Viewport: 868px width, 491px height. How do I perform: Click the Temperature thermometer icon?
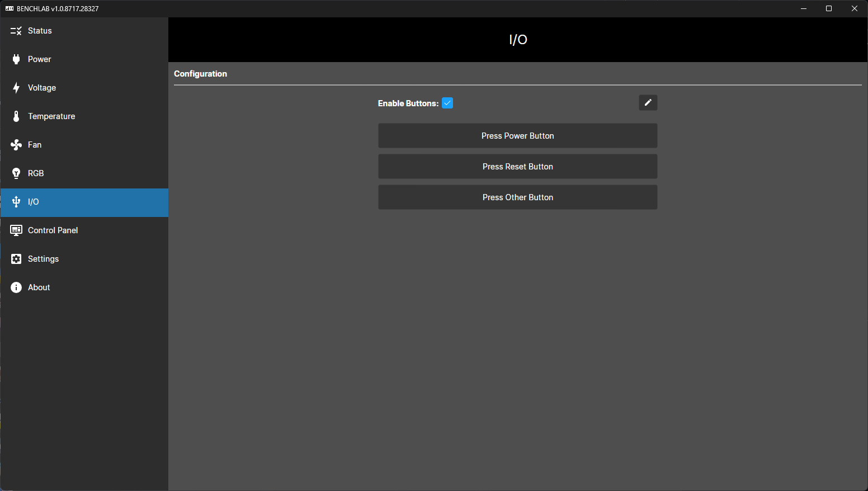point(16,116)
